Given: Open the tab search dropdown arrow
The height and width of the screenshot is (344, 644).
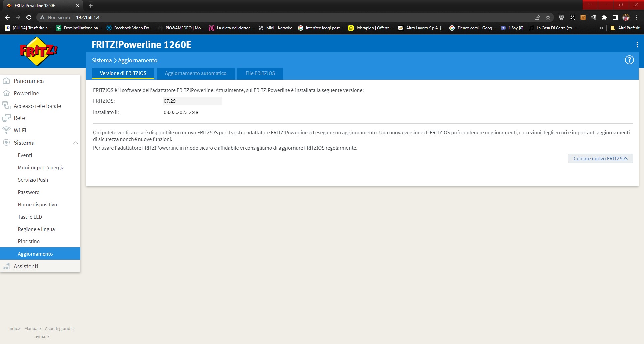Looking at the screenshot, I should pos(590,5).
